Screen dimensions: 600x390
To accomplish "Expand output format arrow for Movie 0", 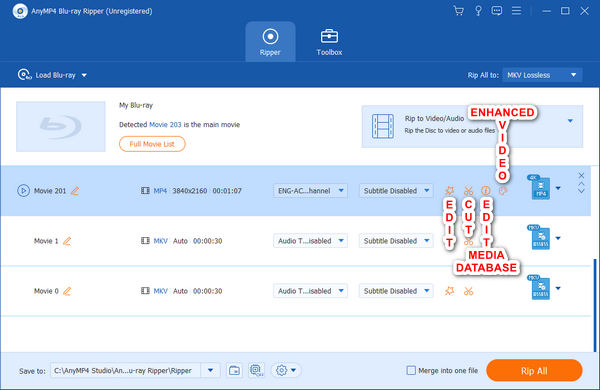I will pyautogui.click(x=558, y=288).
